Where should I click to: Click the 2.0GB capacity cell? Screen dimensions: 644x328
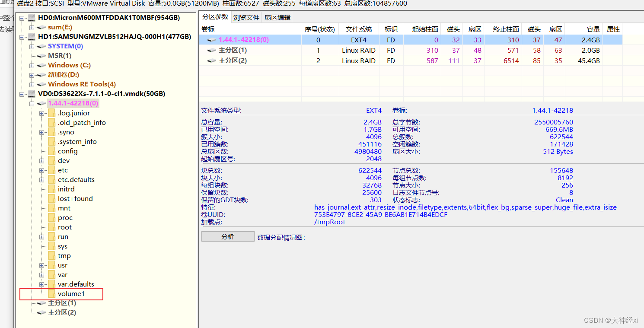pos(583,50)
